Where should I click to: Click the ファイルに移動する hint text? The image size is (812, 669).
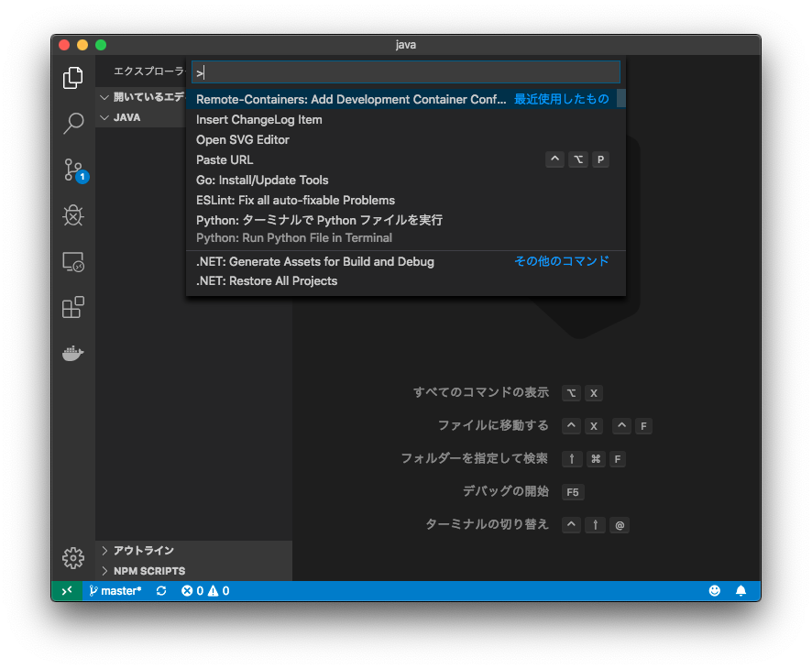pos(493,425)
